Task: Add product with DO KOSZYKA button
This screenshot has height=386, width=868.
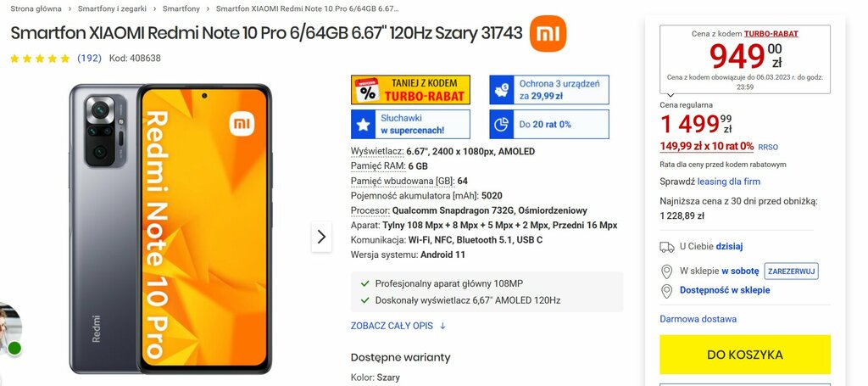Action: click(744, 355)
